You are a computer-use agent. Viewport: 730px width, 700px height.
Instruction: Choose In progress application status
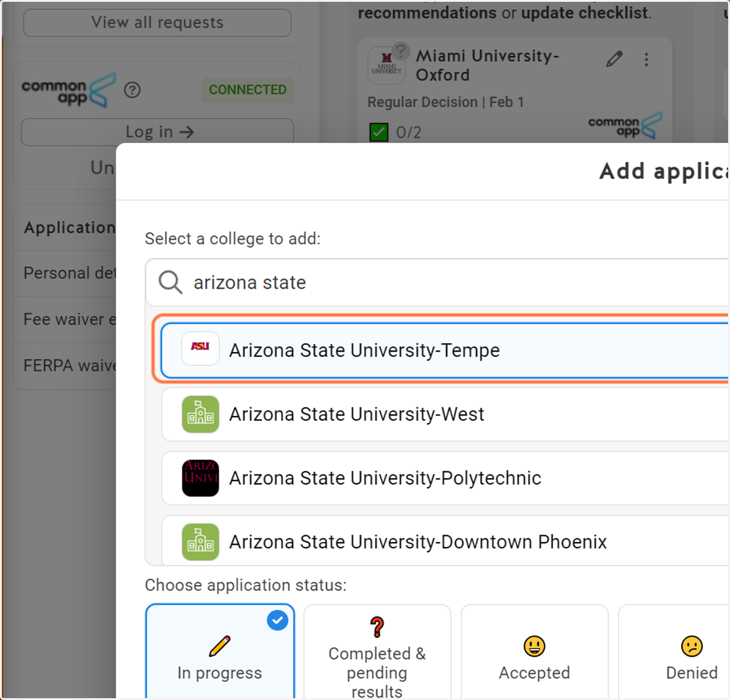point(220,651)
